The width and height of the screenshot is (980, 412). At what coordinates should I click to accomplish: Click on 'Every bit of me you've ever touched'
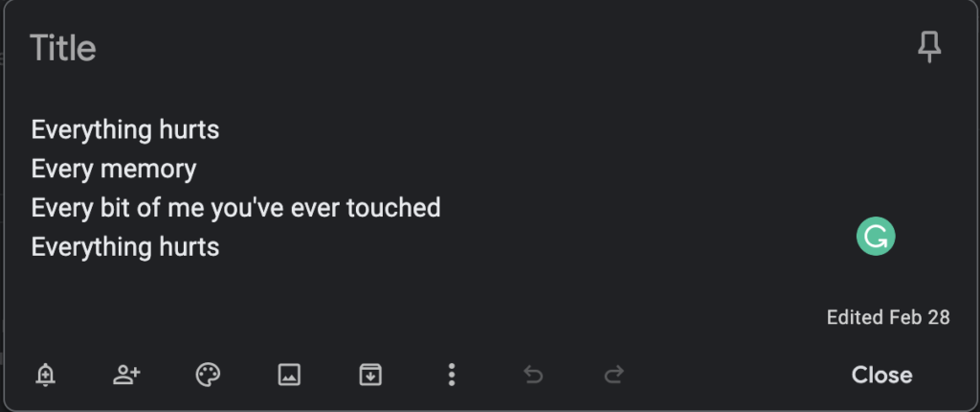click(235, 208)
